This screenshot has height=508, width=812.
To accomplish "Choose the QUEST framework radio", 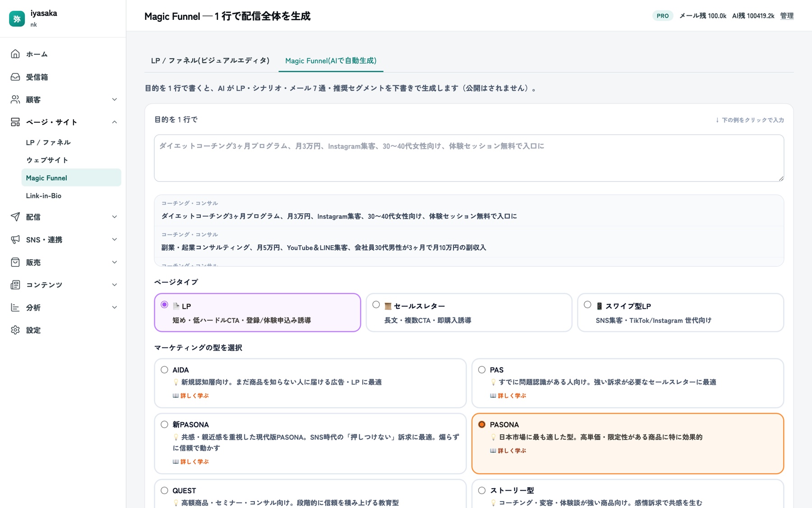I will pyautogui.click(x=164, y=490).
